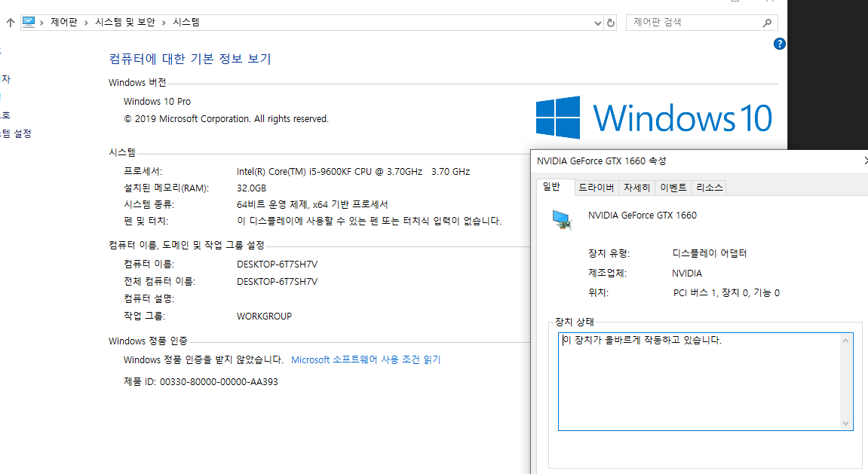
Task: Click the processor value Intel(R) Core(TM) i5-9600KF
Action: point(353,172)
